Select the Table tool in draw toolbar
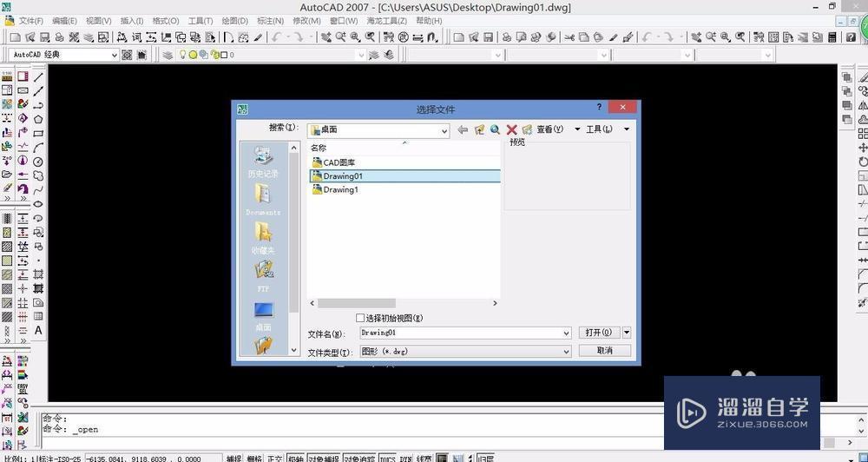This screenshot has width=868, height=462. pyautogui.click(x=38, y=316)
